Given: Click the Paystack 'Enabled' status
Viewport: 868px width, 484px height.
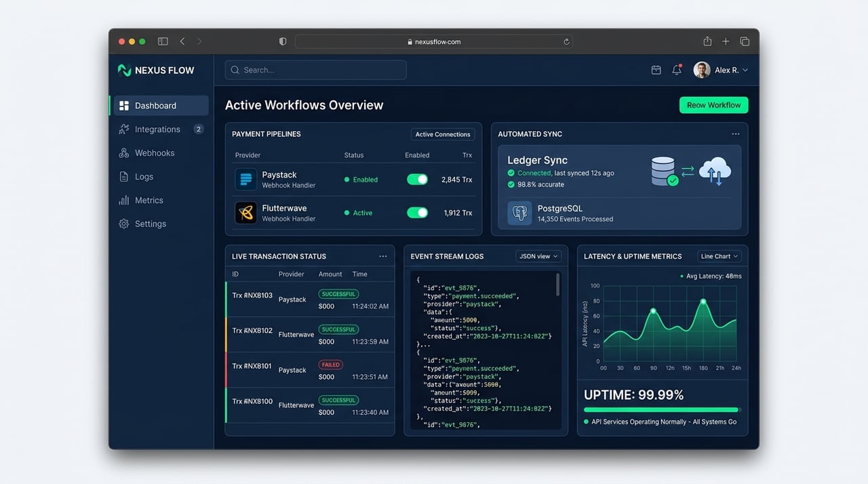Looking at the screenshot, I should (361, 180).
